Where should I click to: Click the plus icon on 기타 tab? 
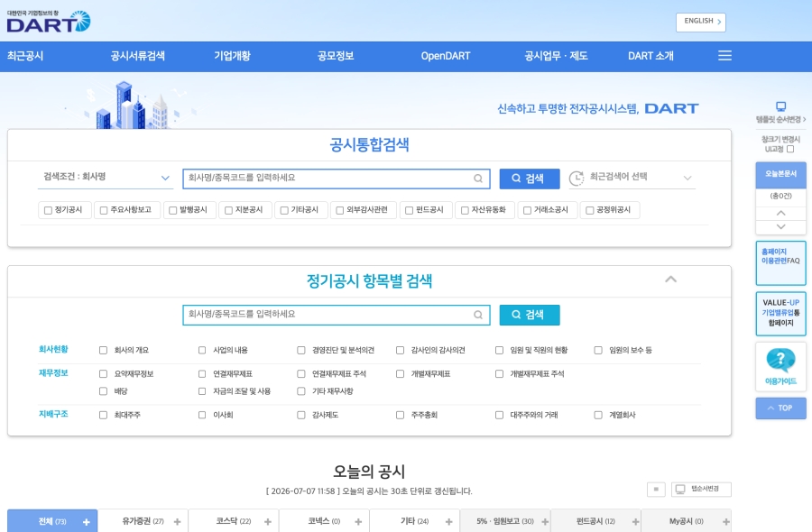click(449, 522)
